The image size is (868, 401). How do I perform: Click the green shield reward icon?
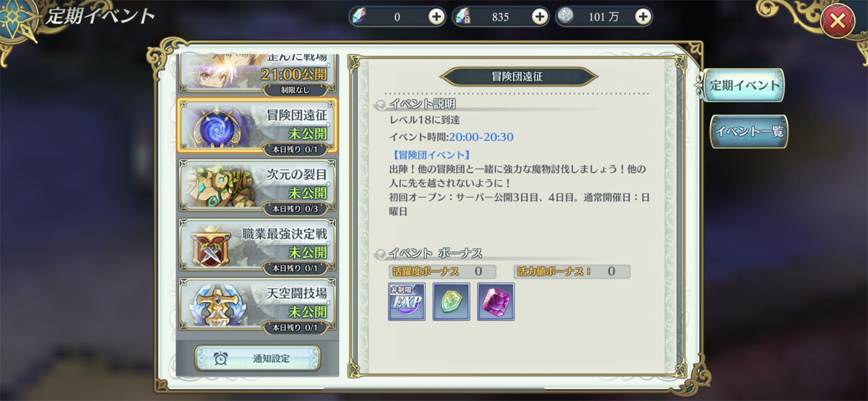point(451,301)
